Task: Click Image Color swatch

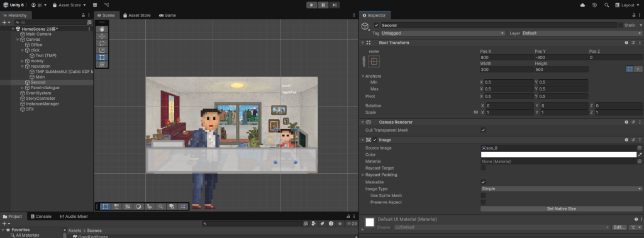Action: [x=558, y=154]
